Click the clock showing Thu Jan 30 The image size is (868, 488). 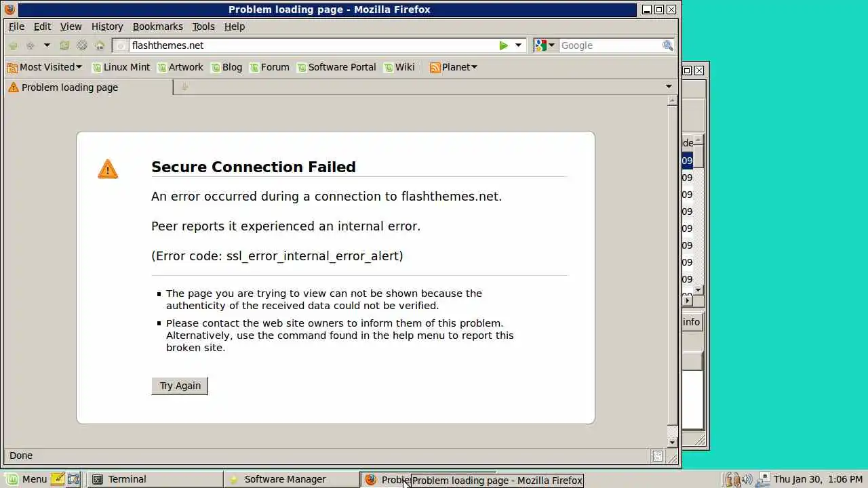point(818,479)
